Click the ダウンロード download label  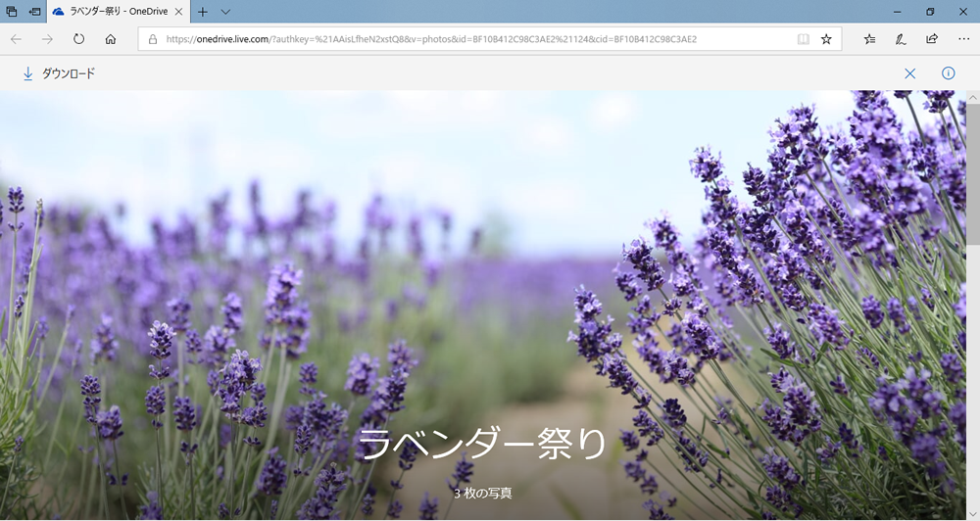[x=69, y=73]
